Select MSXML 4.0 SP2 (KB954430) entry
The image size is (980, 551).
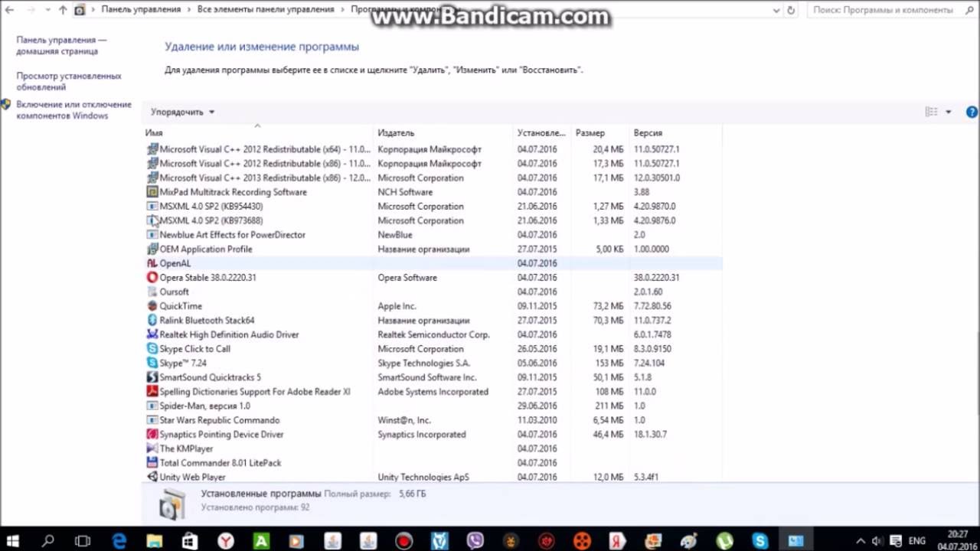432,207
